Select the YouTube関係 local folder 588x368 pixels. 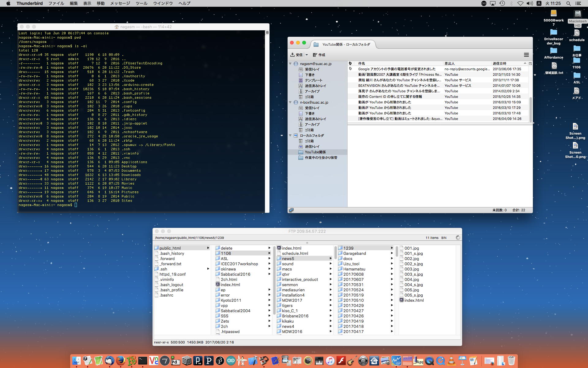315,152
